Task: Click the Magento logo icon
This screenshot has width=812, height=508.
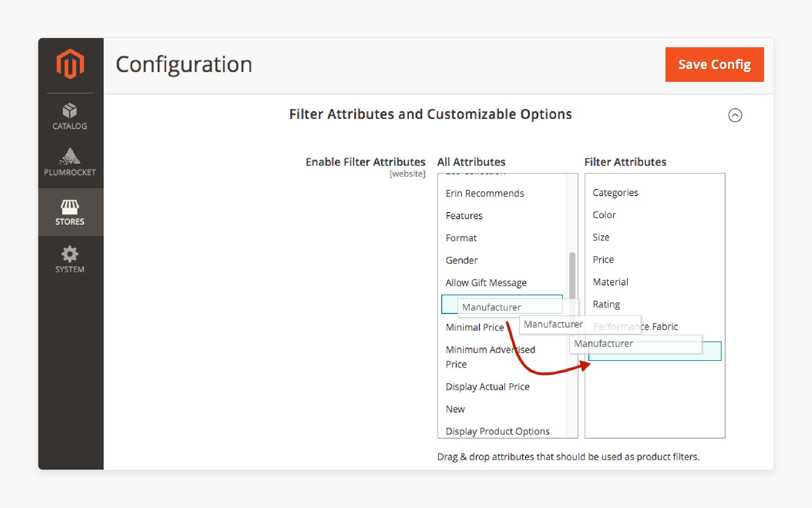Action: point(70,64)
